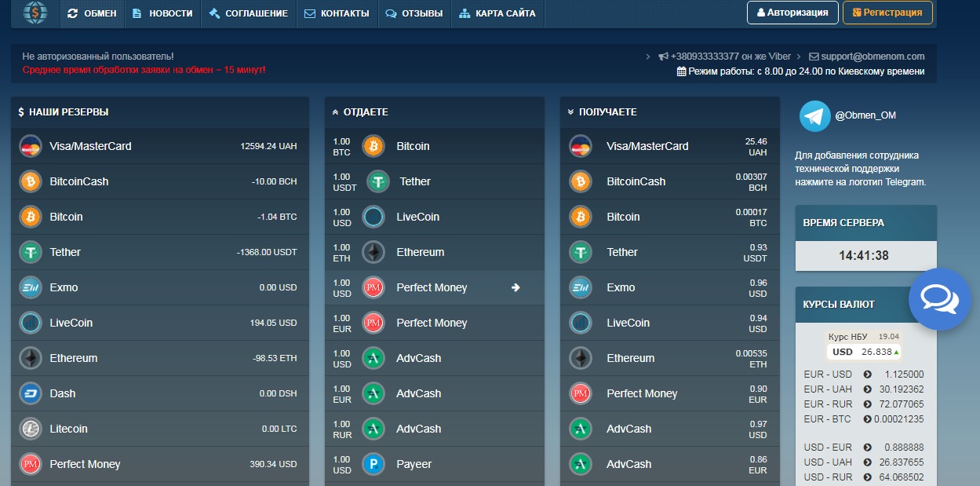Select AdvCash 1.00 EUR in Отдаете
This screenshot has height=486, width=980.
(x=435, y=393)
